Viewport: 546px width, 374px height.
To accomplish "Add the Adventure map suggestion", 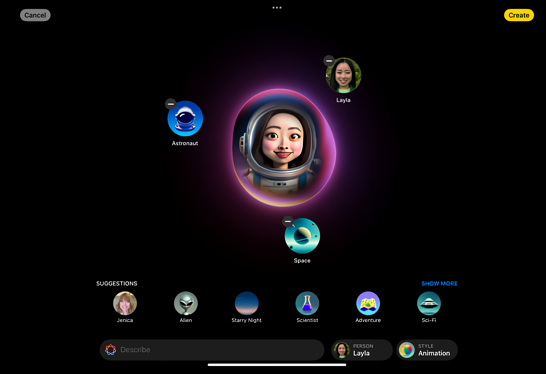I will coord(368,303).
